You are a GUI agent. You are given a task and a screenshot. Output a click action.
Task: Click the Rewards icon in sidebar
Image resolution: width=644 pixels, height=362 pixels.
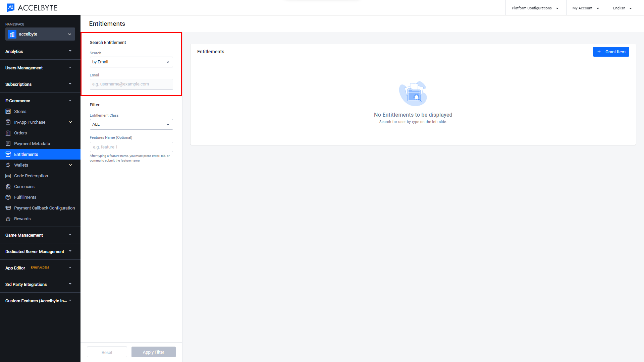[x=8, y=218]
